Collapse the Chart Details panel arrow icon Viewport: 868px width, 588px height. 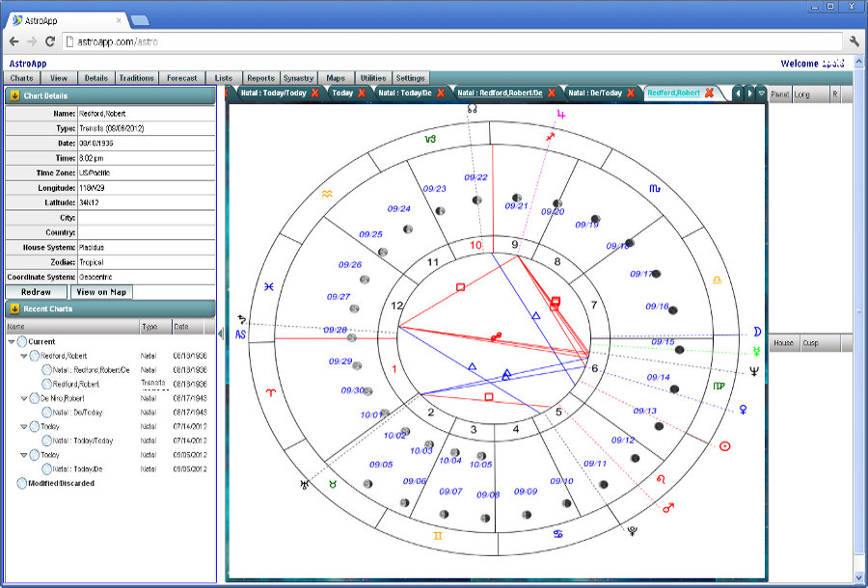pyautogui.click(x=14, y=95)
